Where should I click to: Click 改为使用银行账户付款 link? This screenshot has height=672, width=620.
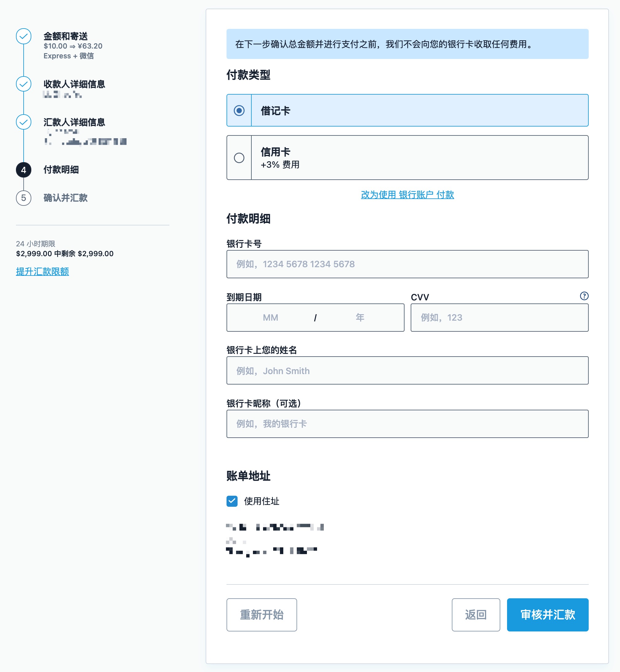pyautogui.click(x=407, y=195)
